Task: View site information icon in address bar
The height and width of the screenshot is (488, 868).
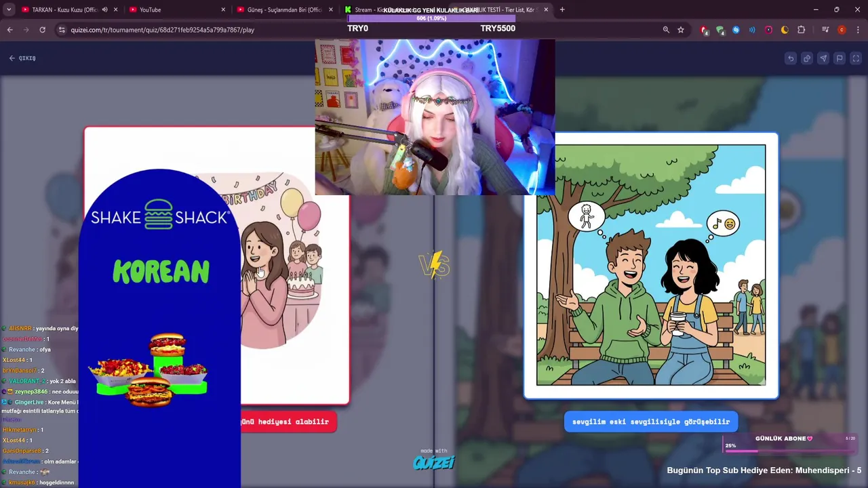Action: point(62,30)
